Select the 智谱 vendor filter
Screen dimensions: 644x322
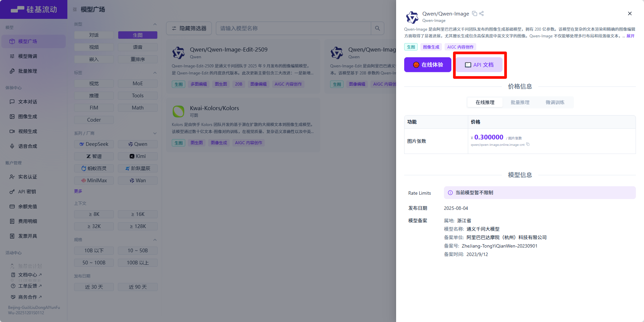[x=94, y=156]
